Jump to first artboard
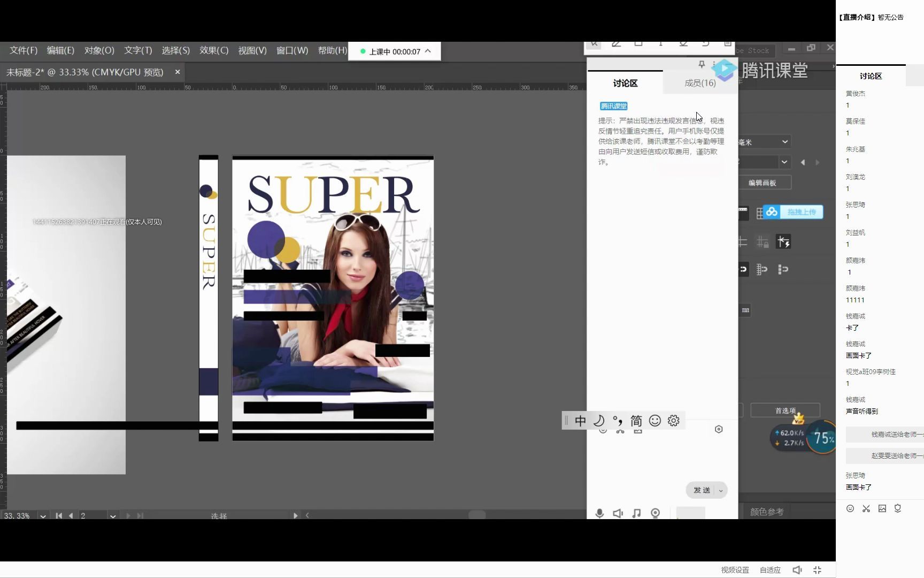 59,516
